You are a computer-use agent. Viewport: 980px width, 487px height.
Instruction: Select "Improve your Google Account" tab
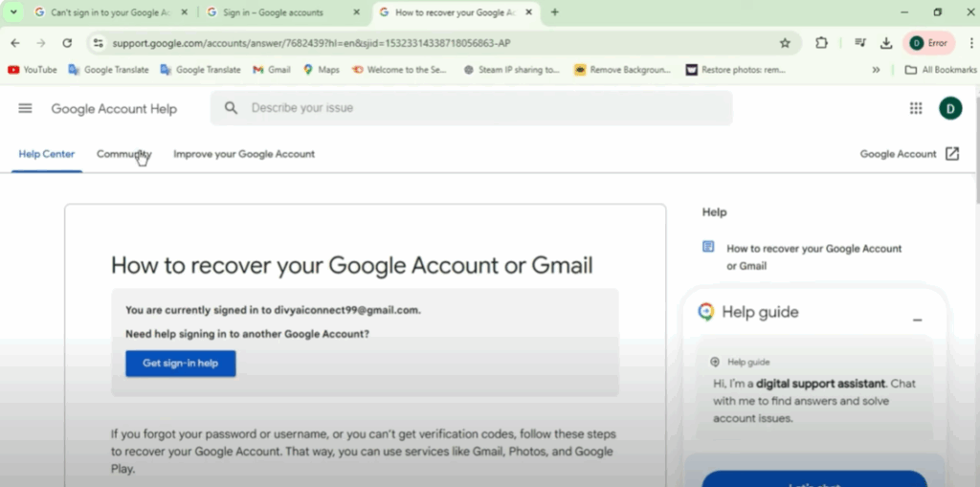244,154
